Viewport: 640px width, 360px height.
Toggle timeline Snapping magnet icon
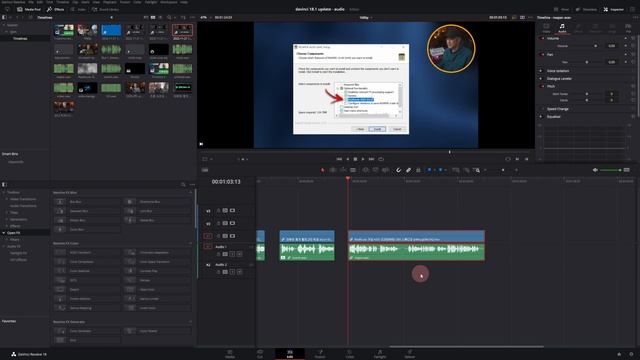tap(398, 170)
